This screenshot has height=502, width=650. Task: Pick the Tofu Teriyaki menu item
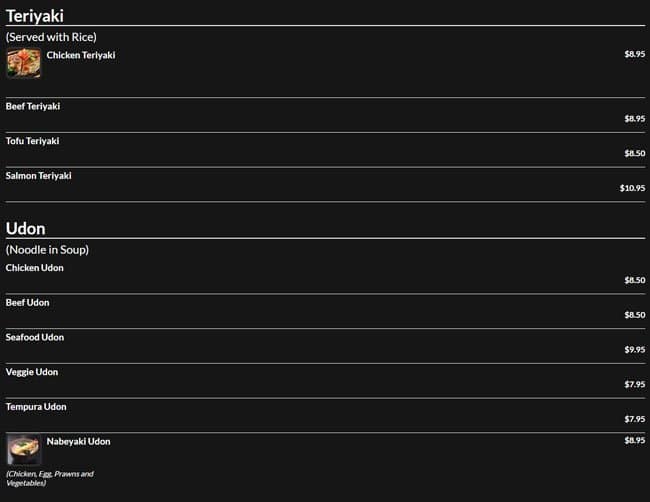pos(33,141)
